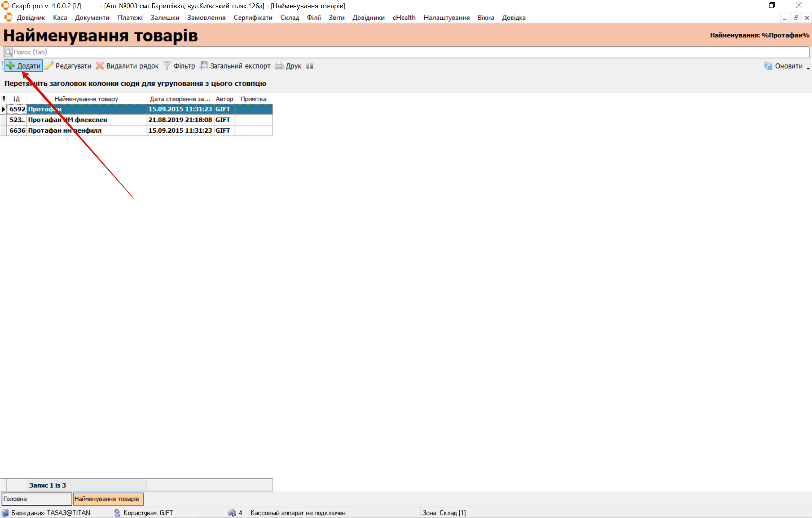Viewport: 812px width, 518px height.
Task: Open the Фільтр funnel icon
Action: [167, 66]
